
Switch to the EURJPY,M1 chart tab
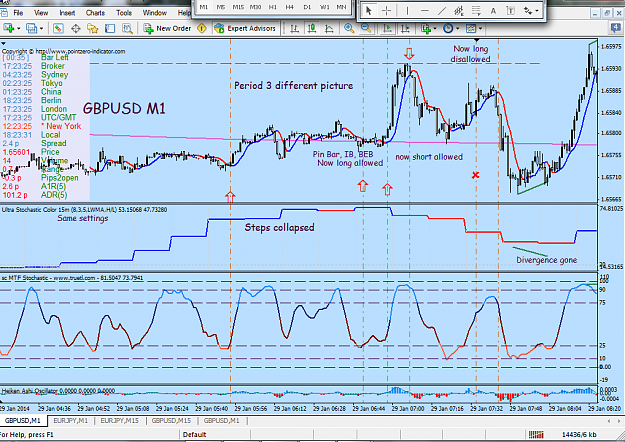71,420
